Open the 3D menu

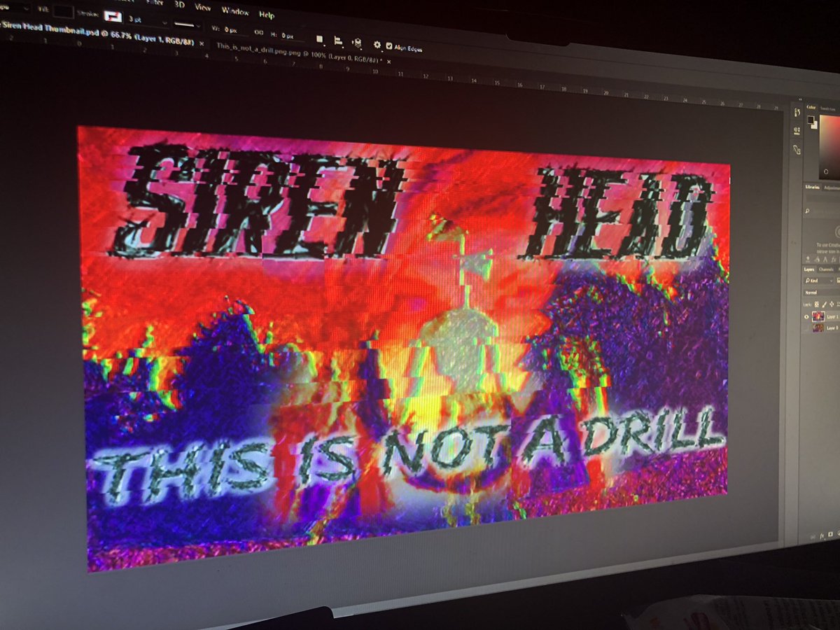coord(179,4)
